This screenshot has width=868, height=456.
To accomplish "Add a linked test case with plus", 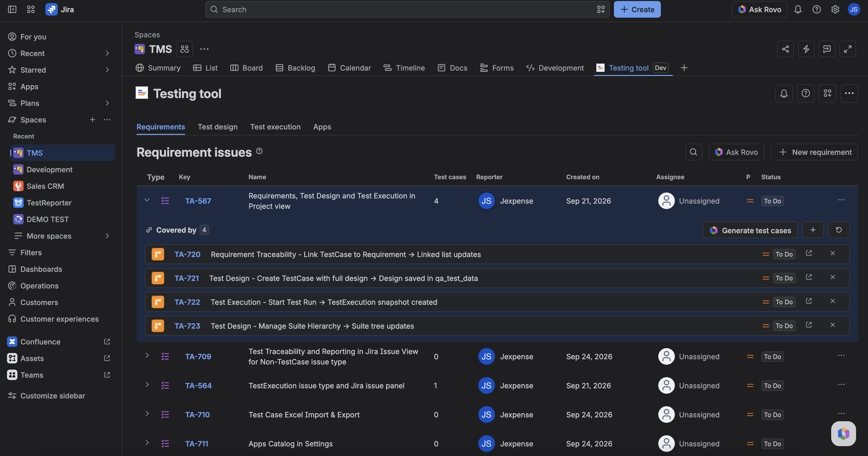I will [813, 230].
